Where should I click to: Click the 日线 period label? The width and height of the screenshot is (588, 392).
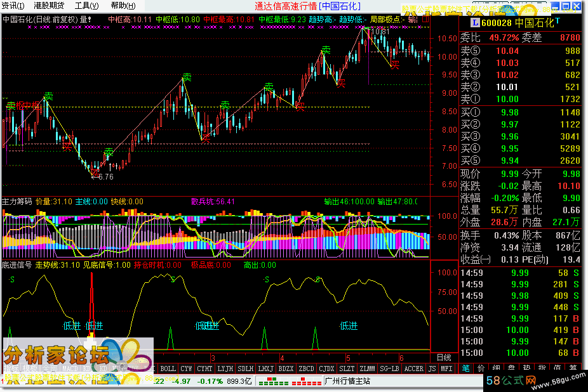click(444, 358)
